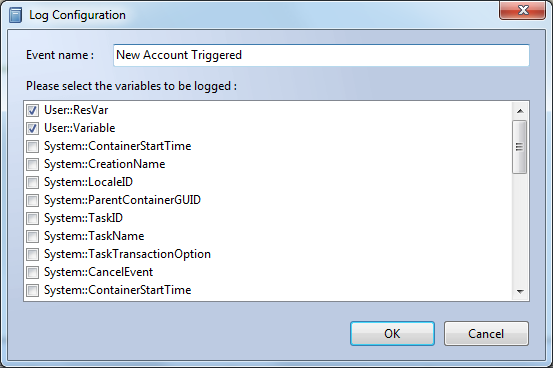Click the scrollbar track below the thumb

520,229
